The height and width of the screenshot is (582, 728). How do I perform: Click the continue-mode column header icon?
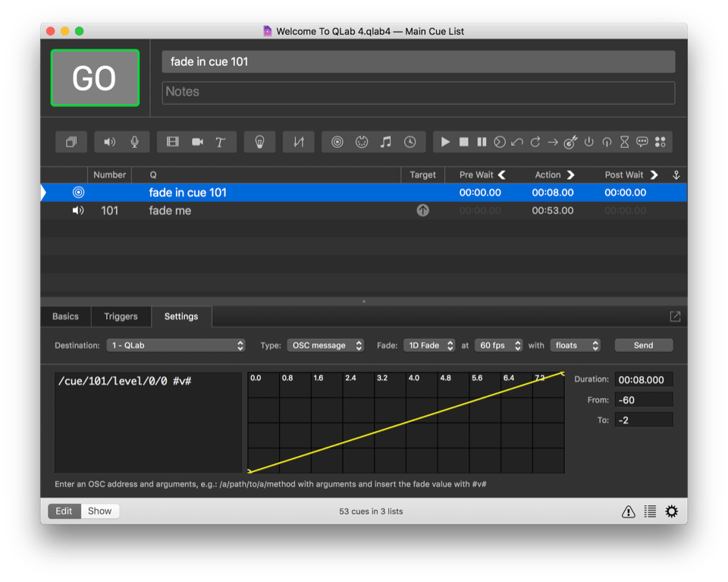(x=676, y=175)
